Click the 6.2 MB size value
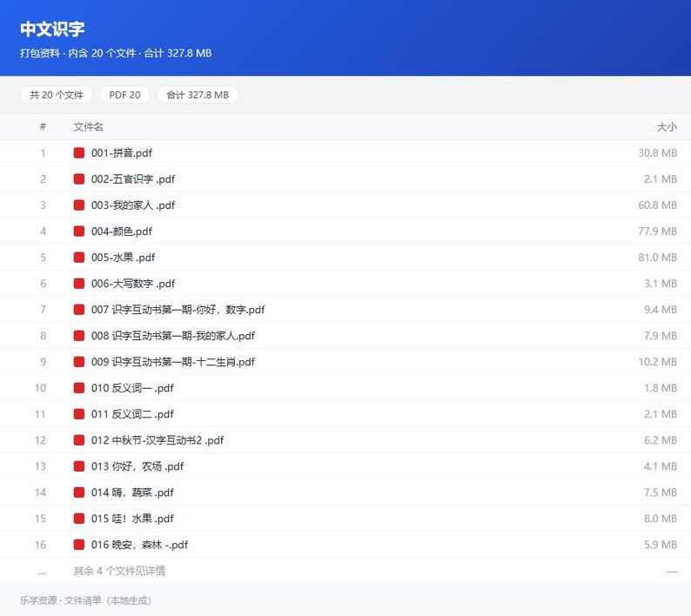 tap(661, 440)
